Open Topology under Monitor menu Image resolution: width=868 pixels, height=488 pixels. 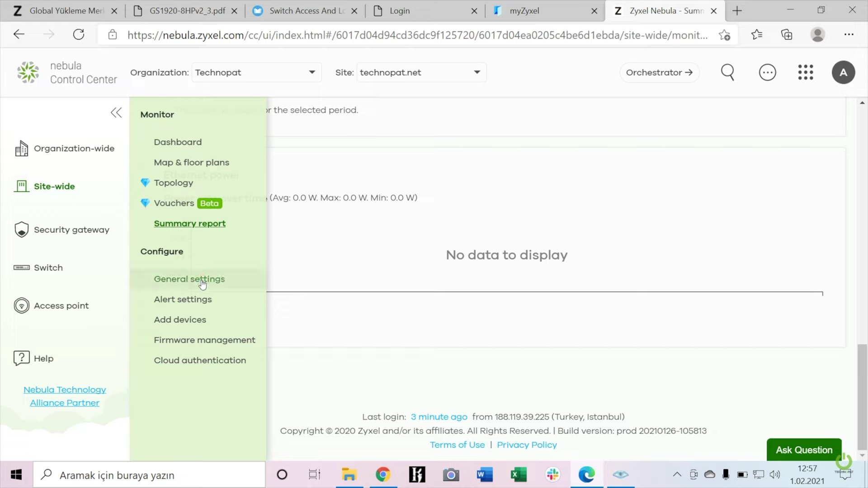point(173,183)
